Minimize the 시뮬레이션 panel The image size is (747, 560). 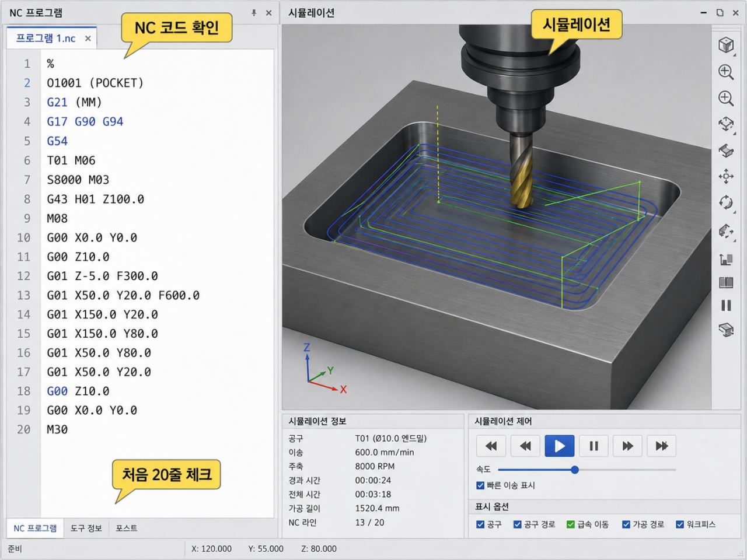tap(704, 12)
